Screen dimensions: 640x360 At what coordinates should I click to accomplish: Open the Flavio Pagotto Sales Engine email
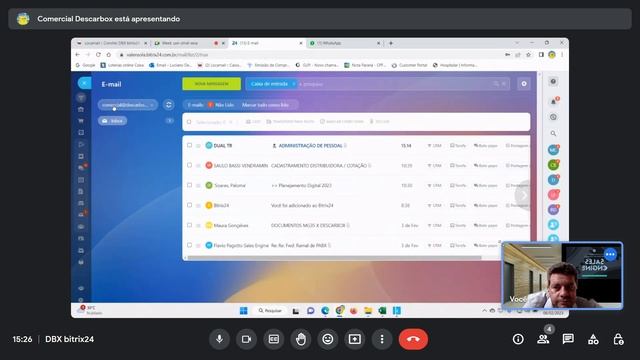click(x=299, y=245)
